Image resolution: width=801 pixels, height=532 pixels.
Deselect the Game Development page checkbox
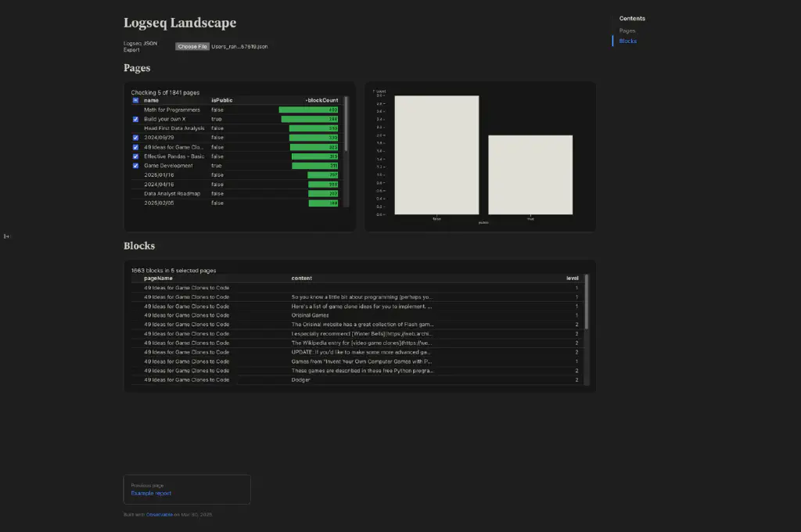(x=135, y=166)
